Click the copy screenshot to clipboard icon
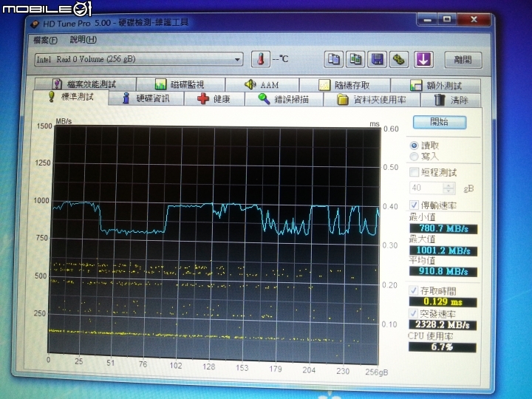The height and width of the screenshot is (399, 532). (355, 59)
